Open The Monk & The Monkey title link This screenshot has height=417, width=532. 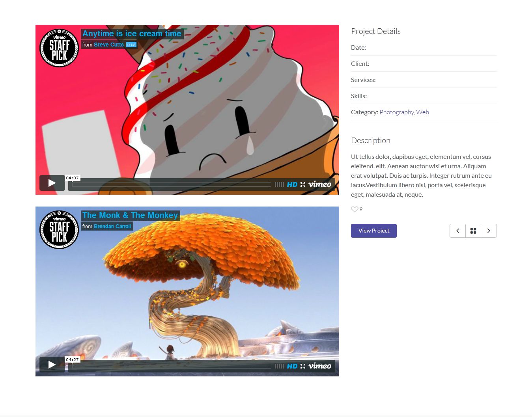pos(130,216)
